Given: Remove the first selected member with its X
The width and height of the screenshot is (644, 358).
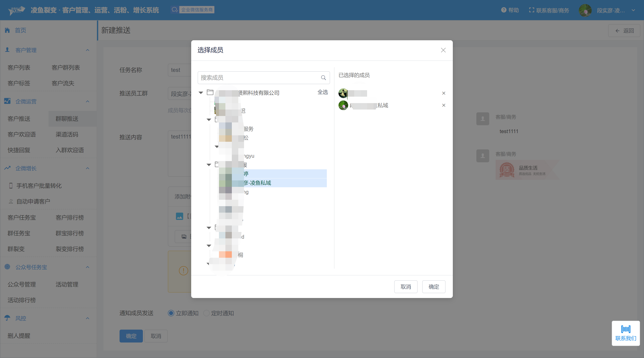Looking at the screenshot, I should click(x=444, y=93).
